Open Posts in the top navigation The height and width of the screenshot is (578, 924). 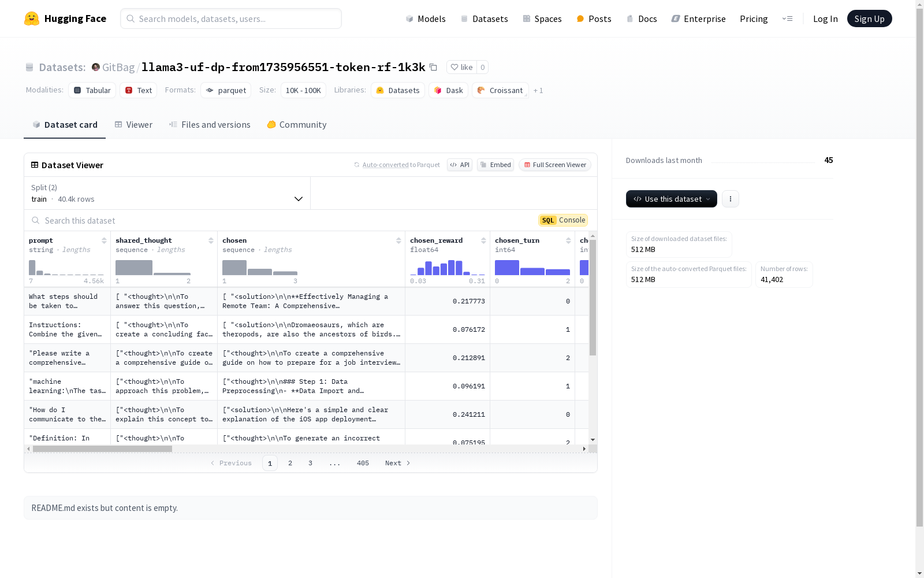pos(594,18)
